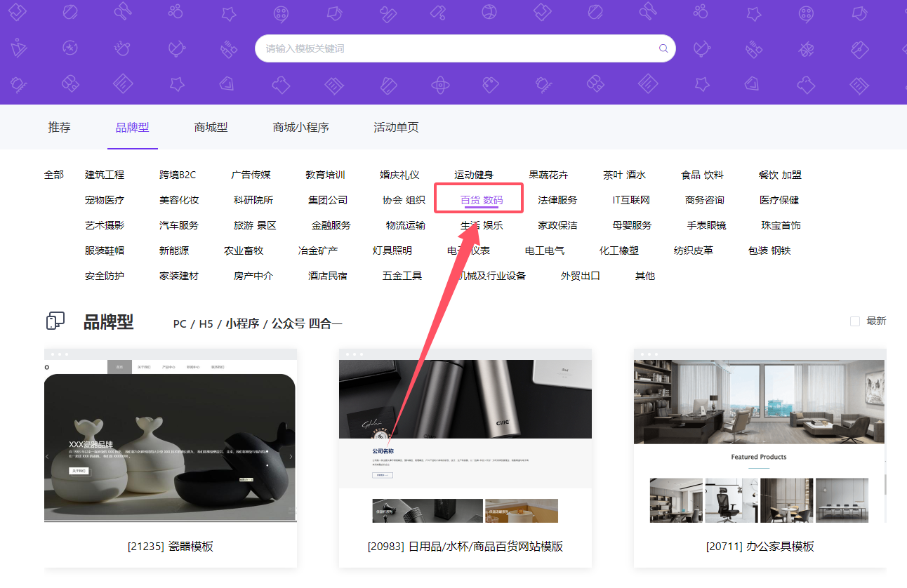This screenshot has width=907, height=588.
Task: Open the 农业畜牧 category
Action: pyautogui.click(x=244, y=250)
